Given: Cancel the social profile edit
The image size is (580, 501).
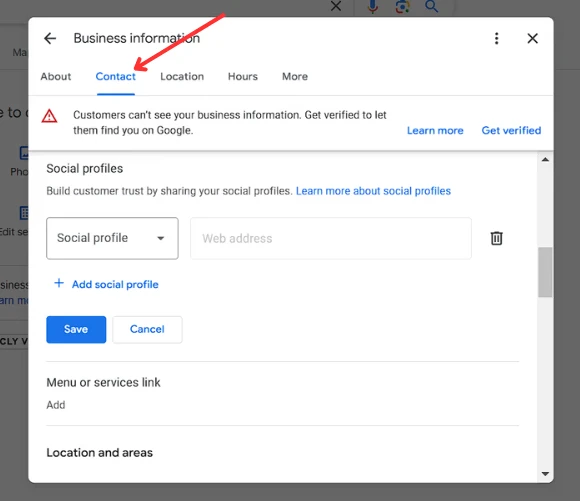Looking at the screenshot, I should coord(147,329).
